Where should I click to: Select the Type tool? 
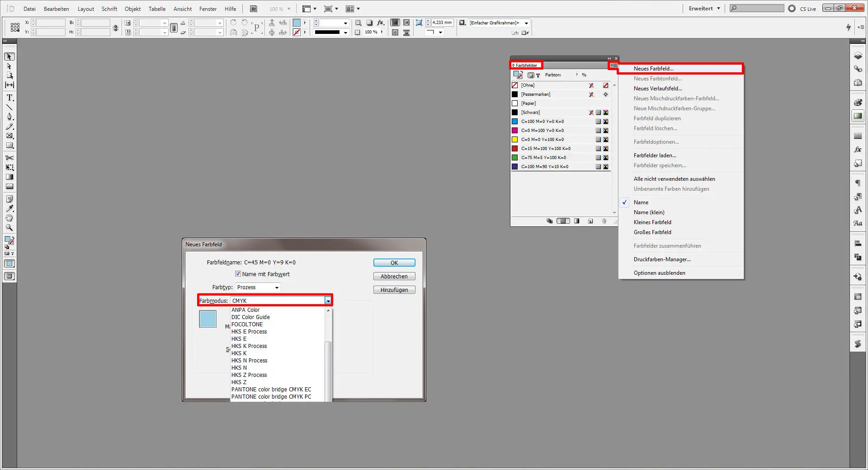tap(9, 98)
